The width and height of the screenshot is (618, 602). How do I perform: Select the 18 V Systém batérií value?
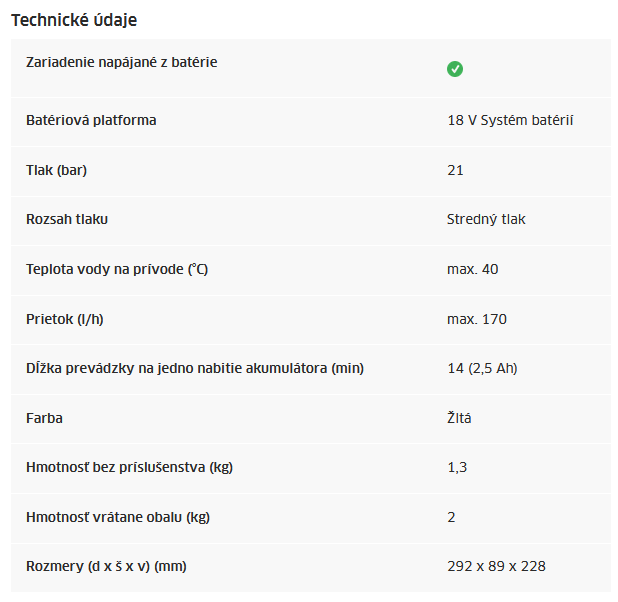510,120
